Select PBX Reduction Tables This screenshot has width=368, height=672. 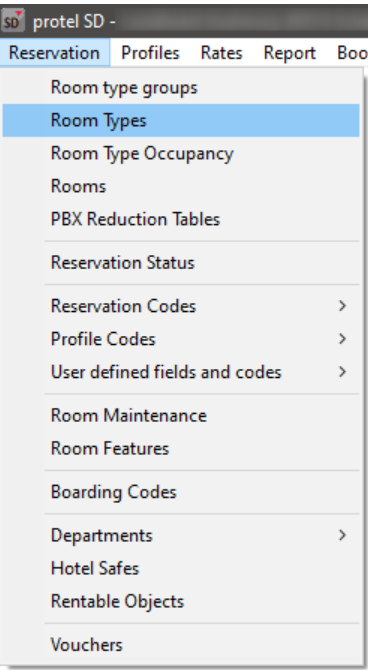click(x=181, y=219)
